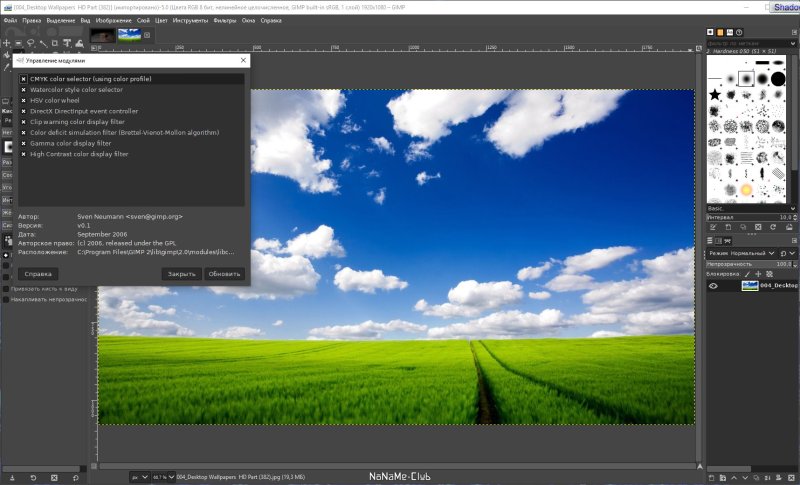Open the Изображение menu

(x=114, y=21)
